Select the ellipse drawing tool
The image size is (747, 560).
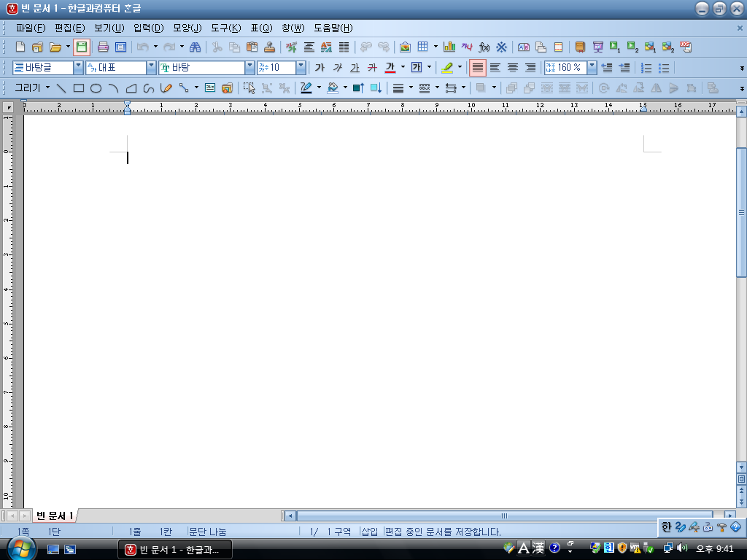point(96,87)
